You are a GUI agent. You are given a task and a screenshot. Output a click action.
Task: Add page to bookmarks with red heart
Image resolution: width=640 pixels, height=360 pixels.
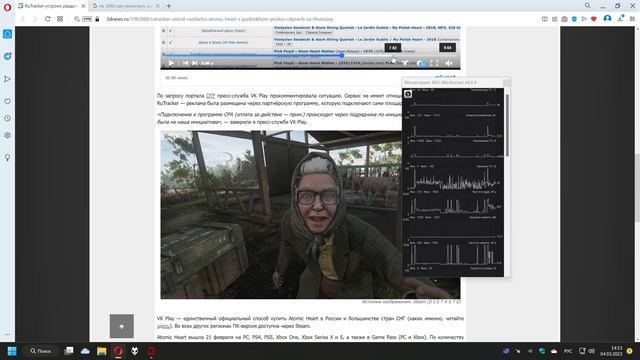pos(594,19)
